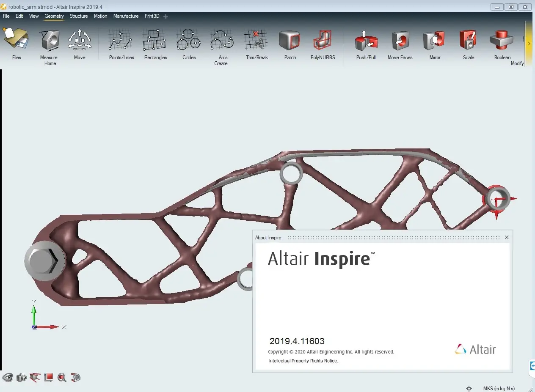Select the Patch tool
The width and height of the screenshot is (535, 392).
[x=290, y=40]
